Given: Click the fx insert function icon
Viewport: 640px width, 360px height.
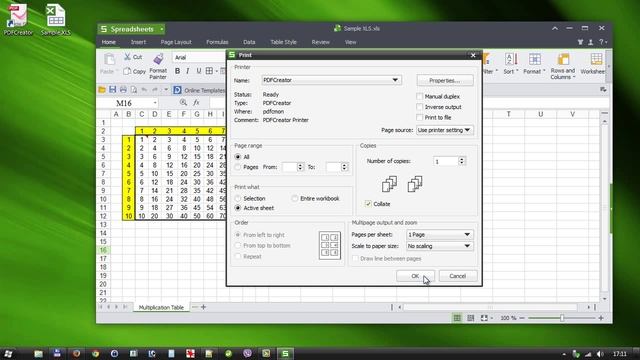Looking at the screenshot, I should (x=196, y=102).
